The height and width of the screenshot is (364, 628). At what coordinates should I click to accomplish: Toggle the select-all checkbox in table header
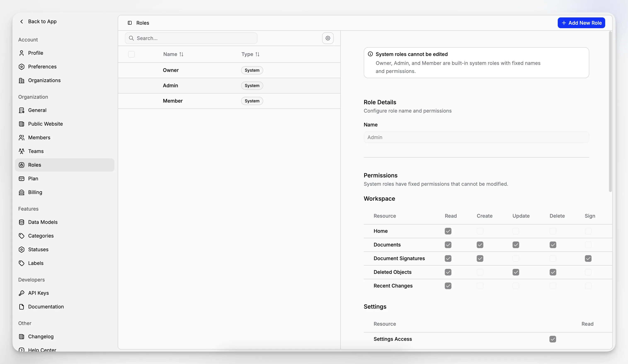point(131,54)
